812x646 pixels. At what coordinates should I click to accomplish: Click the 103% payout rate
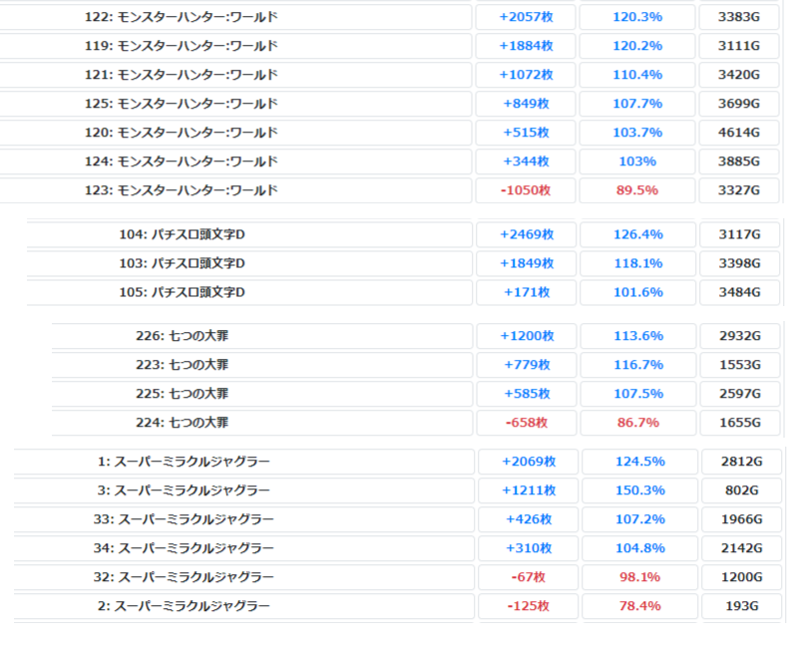point(637,162)
